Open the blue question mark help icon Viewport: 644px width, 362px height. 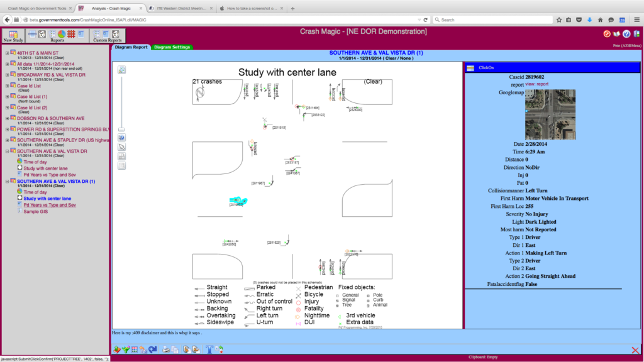click(x=626, y=34)
